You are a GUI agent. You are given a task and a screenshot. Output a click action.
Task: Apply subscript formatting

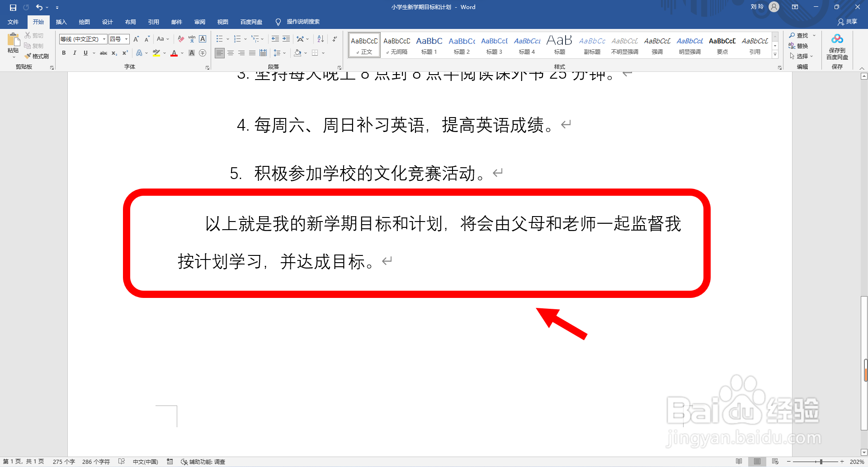point(114,53)
